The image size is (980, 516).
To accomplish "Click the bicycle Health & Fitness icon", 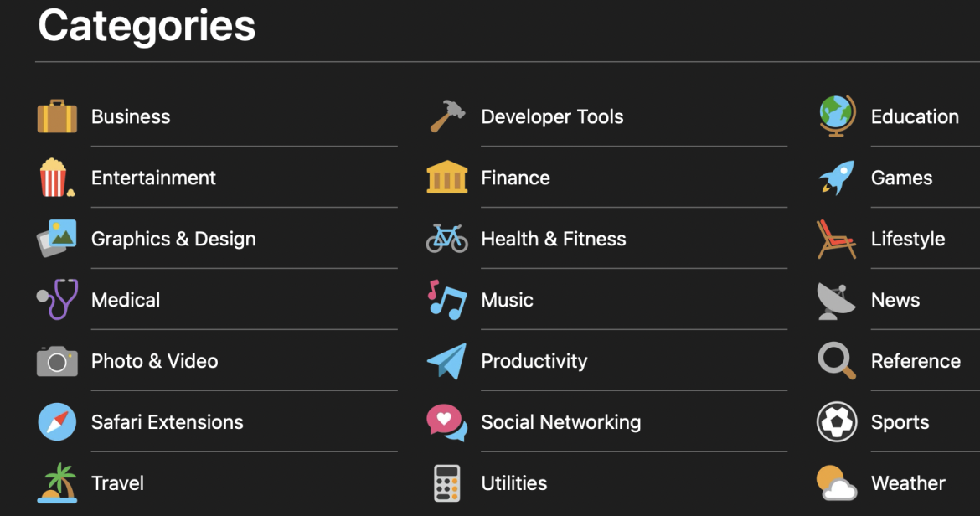I will (x=446, y=239).
